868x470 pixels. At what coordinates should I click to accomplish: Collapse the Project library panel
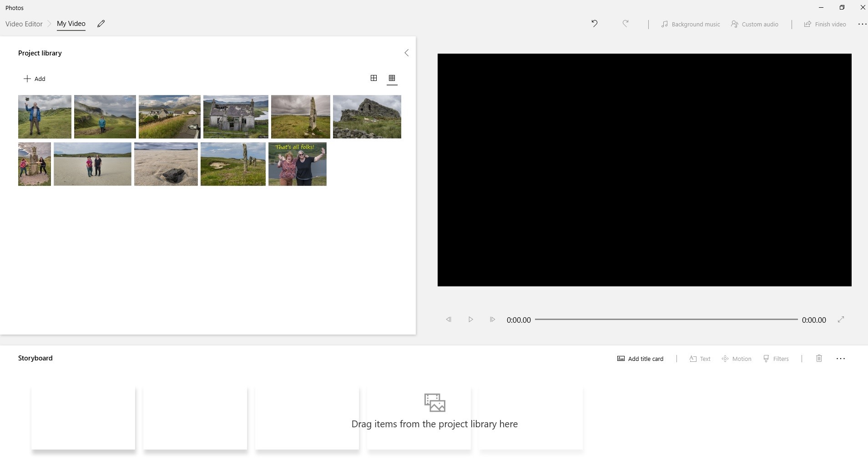(x=406, y=53)
